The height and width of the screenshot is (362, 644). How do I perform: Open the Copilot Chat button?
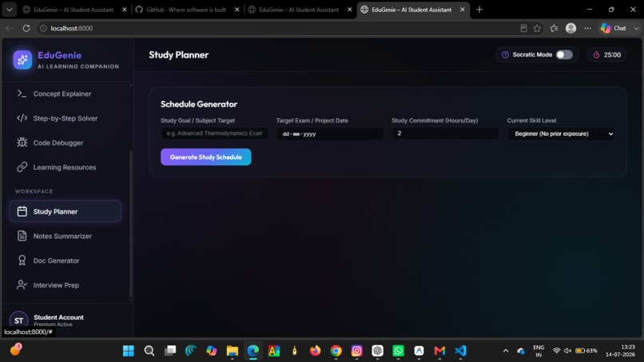(614, 28)
